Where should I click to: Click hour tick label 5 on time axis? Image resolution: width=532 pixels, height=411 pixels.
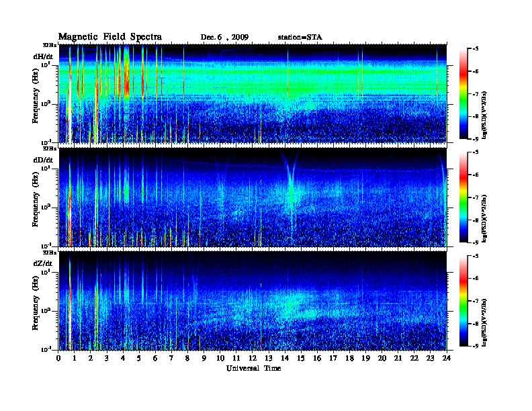[139, 359]
